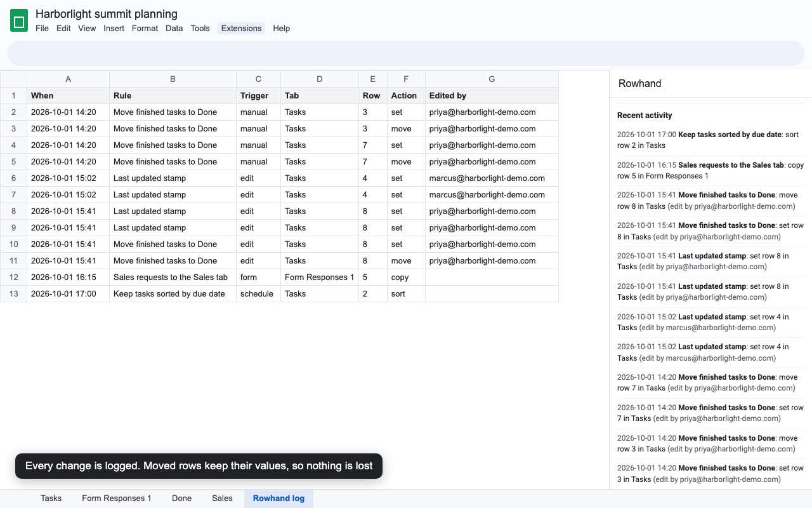Switch to the Form Responses 1 sheet tab
The height and width of the screenshot is (508, 812).
117,498
